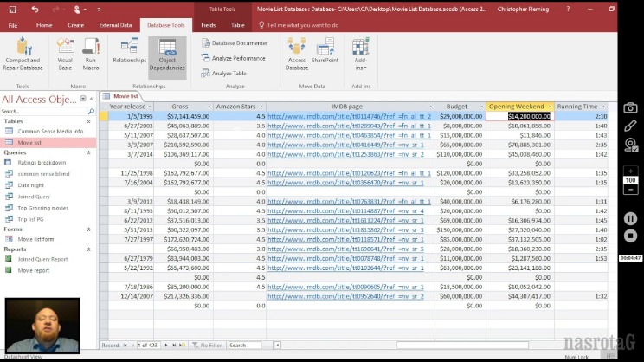Collapse the Reports group
The width and height of the screenshot is (644, 362).
pyautogui.click(x=88, y=249)
